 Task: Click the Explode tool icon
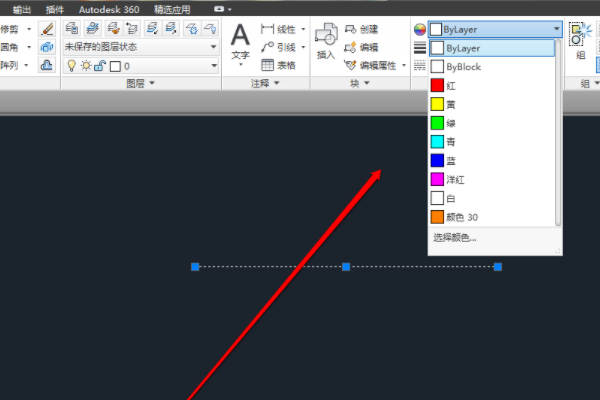(47, 47)
